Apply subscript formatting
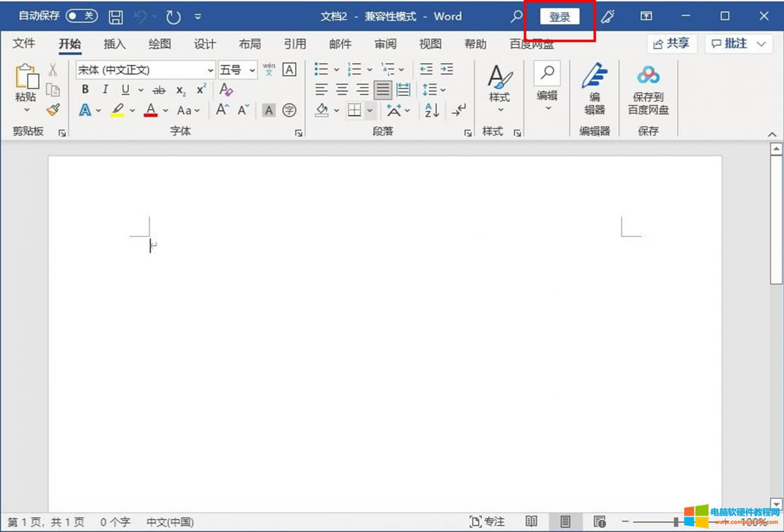Viewport: 784px width, 532px height. click(180, 90)
